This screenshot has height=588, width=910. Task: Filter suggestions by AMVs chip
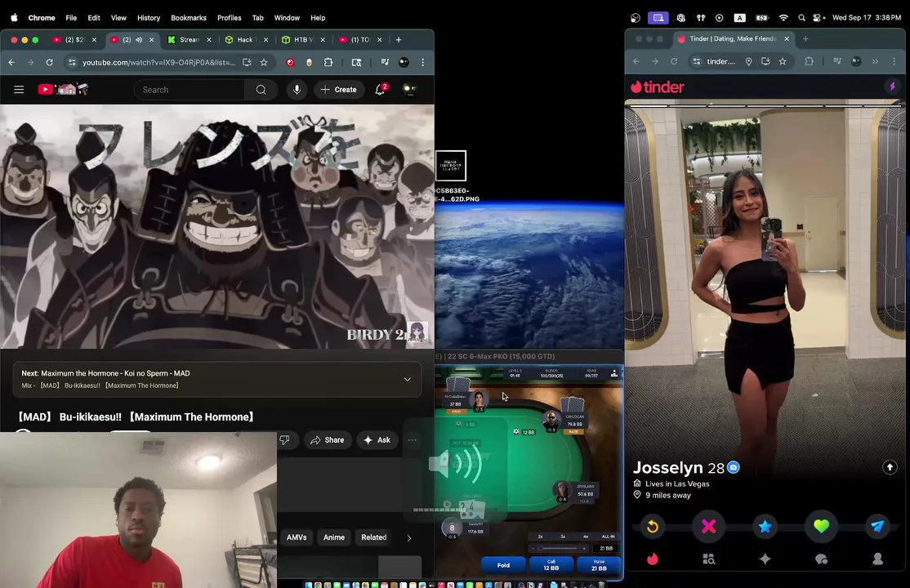click(x=297, y=537)
